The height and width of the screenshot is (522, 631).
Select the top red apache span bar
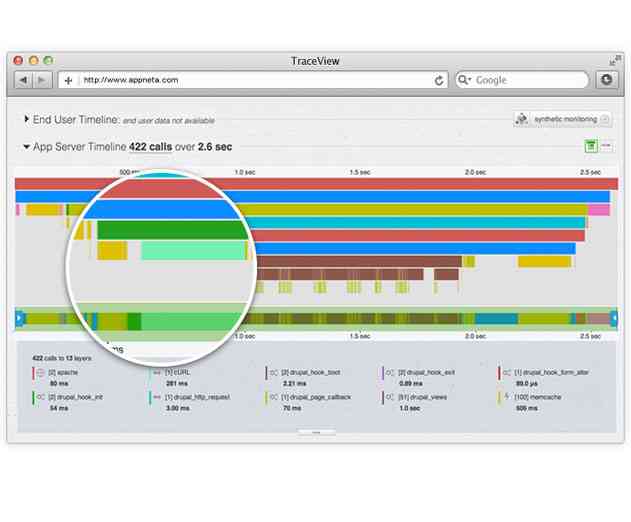click(x=316, y=184)
